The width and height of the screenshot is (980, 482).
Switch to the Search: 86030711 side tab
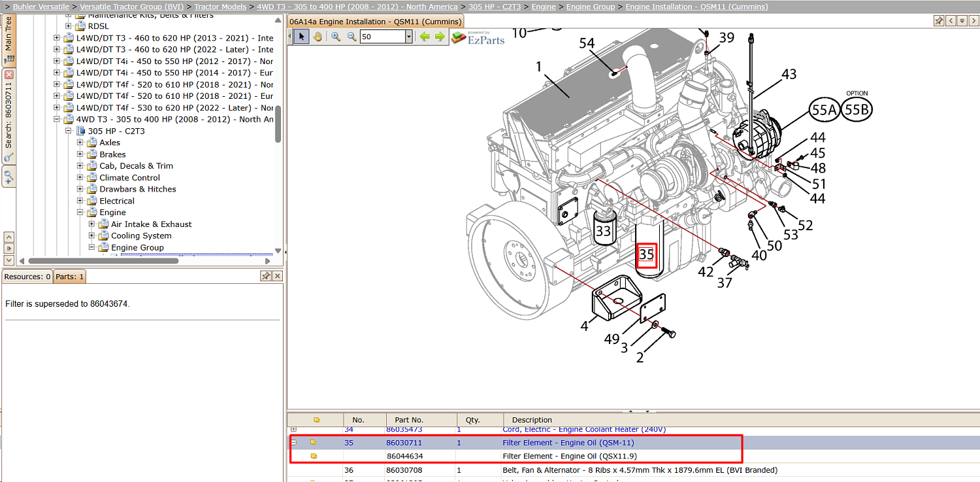coord(9,115)
